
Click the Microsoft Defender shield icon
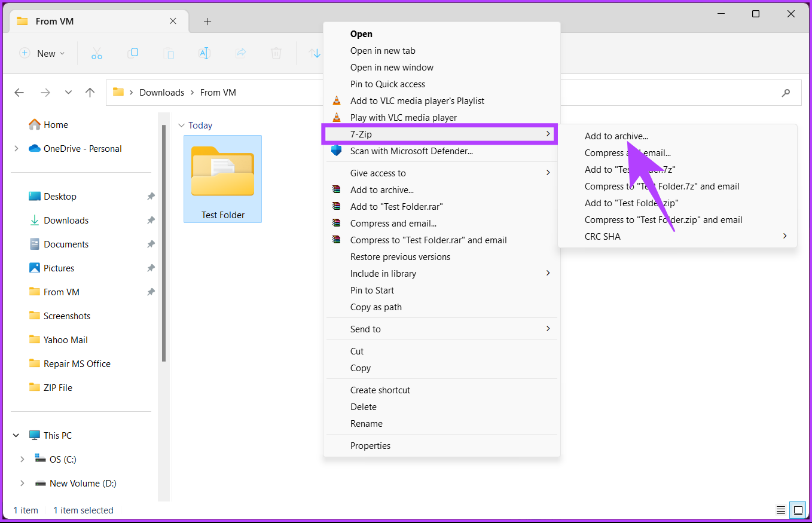click(x=337, y=151)
